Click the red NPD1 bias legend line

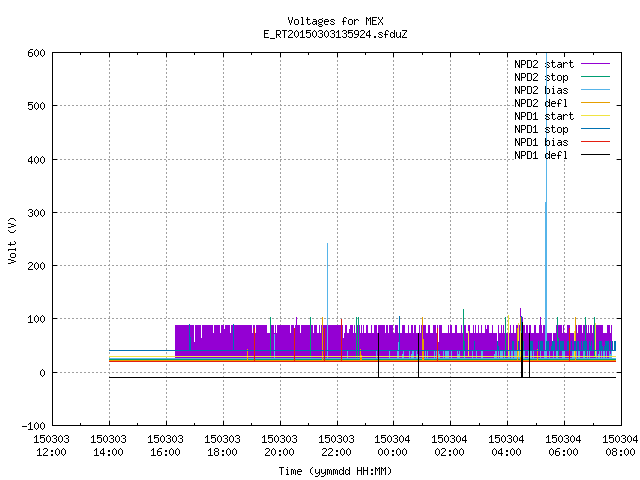point(595,142)
